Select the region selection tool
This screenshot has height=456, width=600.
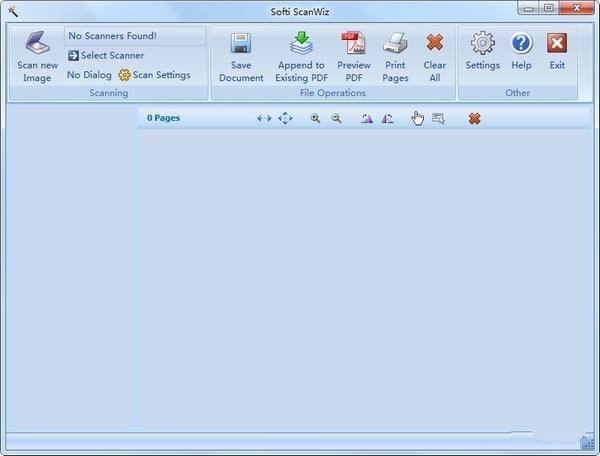tap(438, 118)
